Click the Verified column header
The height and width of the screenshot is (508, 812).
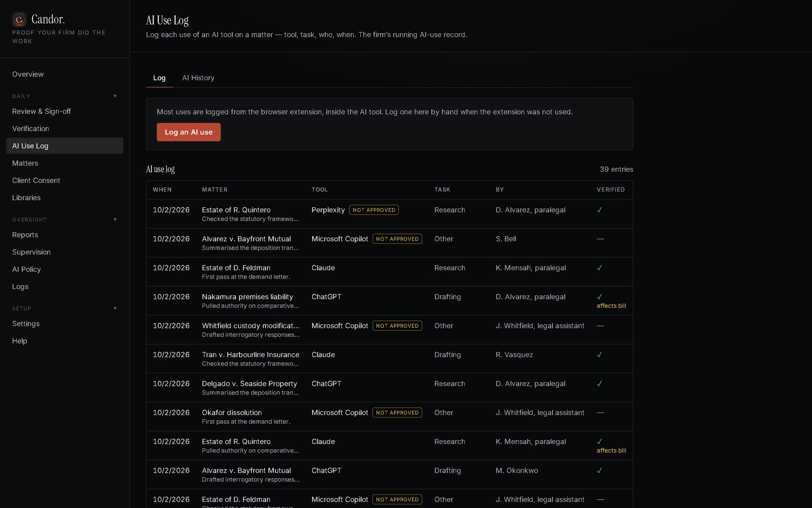click(x=611, y=190)
